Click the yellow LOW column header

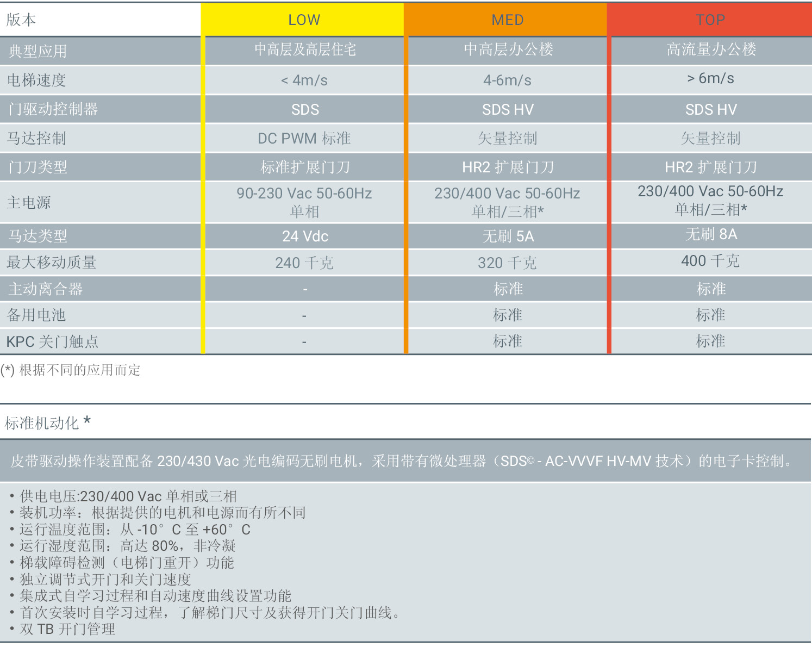(x=304, y=20)
